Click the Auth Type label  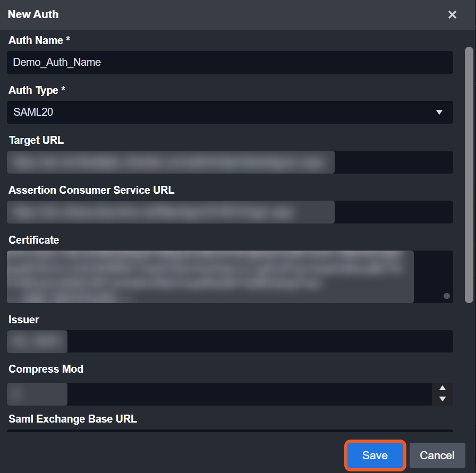click(x=37, y=90)
